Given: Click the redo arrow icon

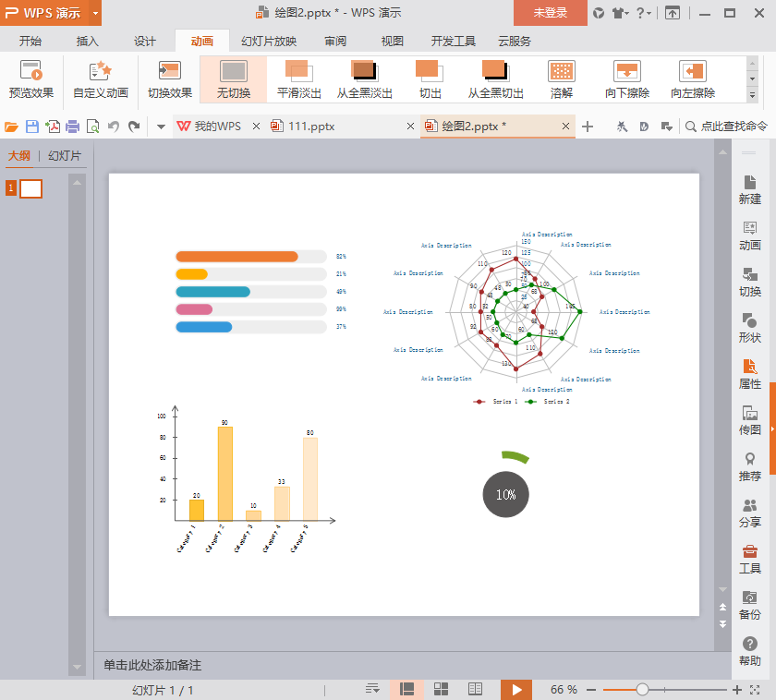Looking at the screenshot, I should (134, 127).
